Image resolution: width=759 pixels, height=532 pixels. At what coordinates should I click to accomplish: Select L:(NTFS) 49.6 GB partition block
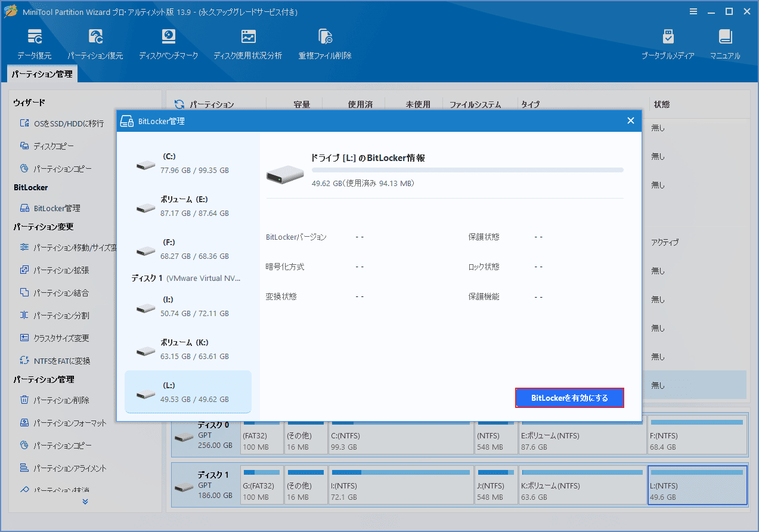698,485
